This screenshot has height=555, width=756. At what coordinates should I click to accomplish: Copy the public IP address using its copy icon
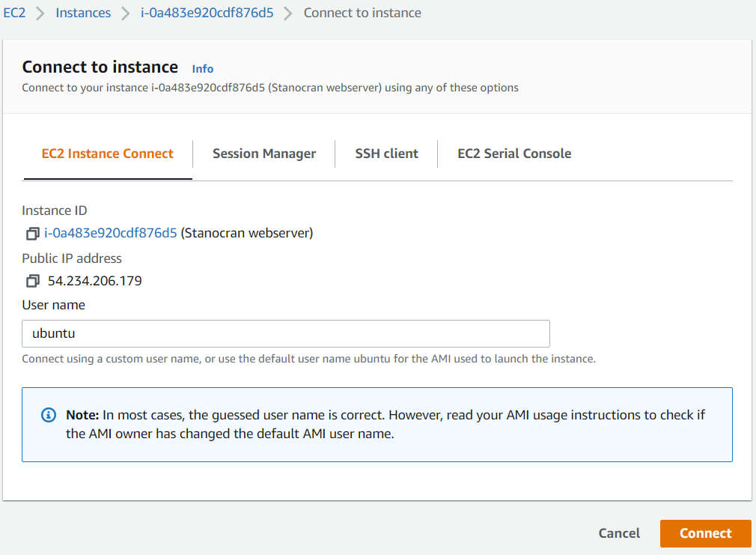32,281
